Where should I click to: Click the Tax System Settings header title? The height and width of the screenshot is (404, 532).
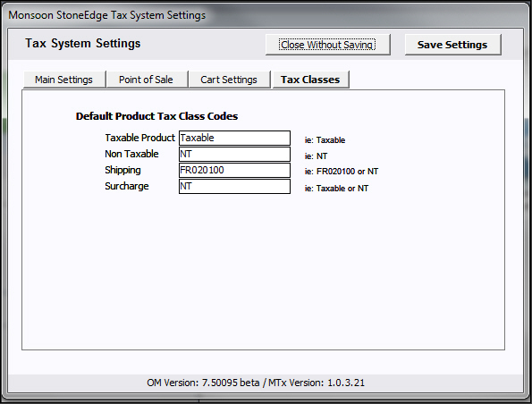(x=83, y=44)
